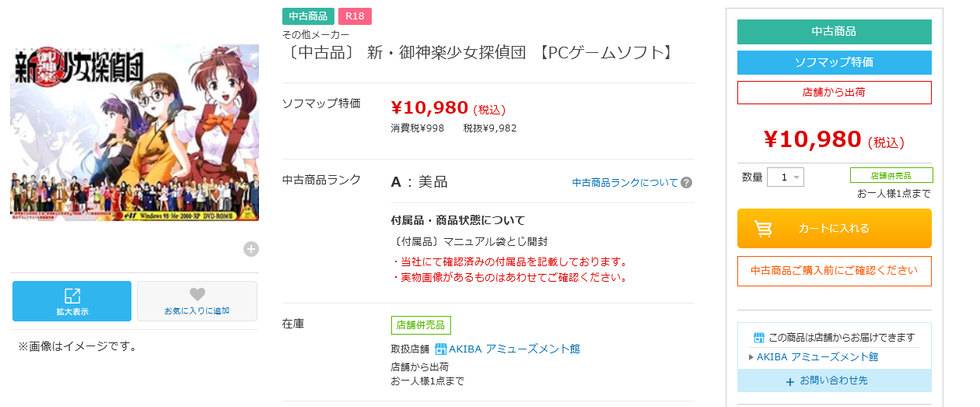Click the store icon in the delivery notice box
The image size is (980, 407).
point(759,338)
